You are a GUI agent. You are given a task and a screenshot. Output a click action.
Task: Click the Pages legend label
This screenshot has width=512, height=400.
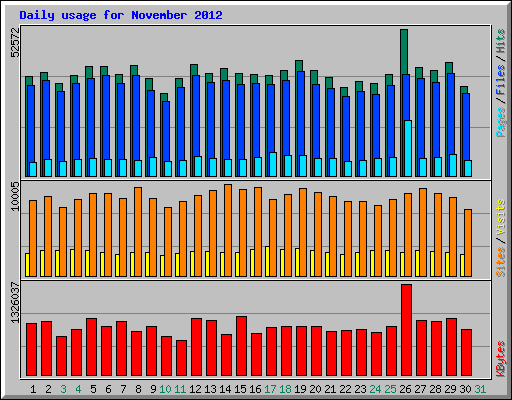point(501,122)
